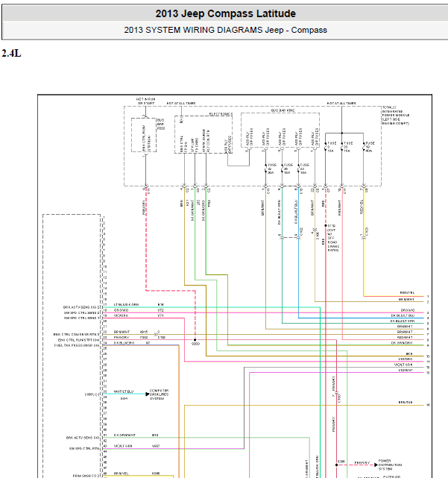Click the 'WHT/LT BLU' wire label
This screenshot has height=478, width=448.
coord(124,391)
